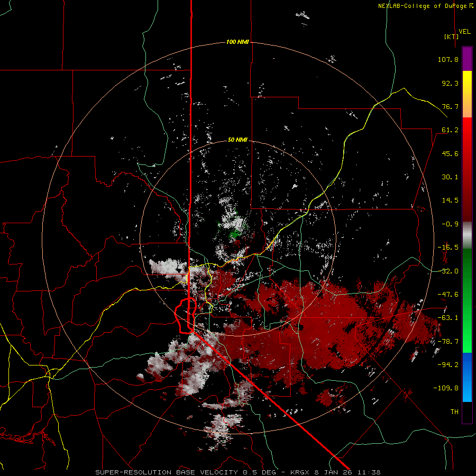Image resolution: width=476 pixels, height=476 pixels.
Task: Click the purple segment of velocity color bar
Action: [467, 59]
